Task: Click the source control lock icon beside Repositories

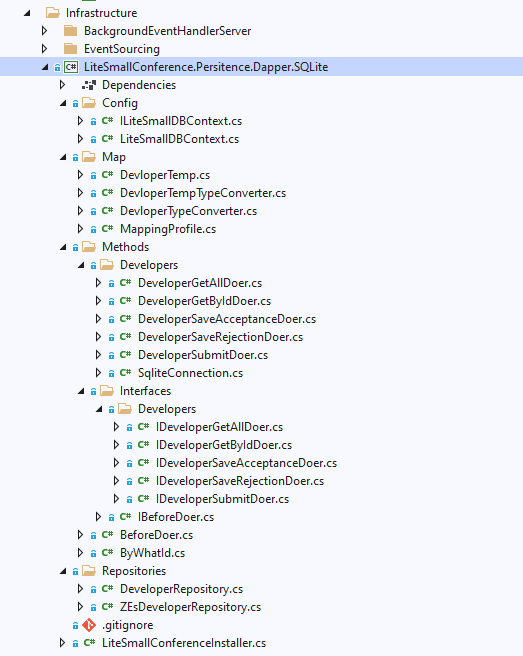Action: coord(75,571)
